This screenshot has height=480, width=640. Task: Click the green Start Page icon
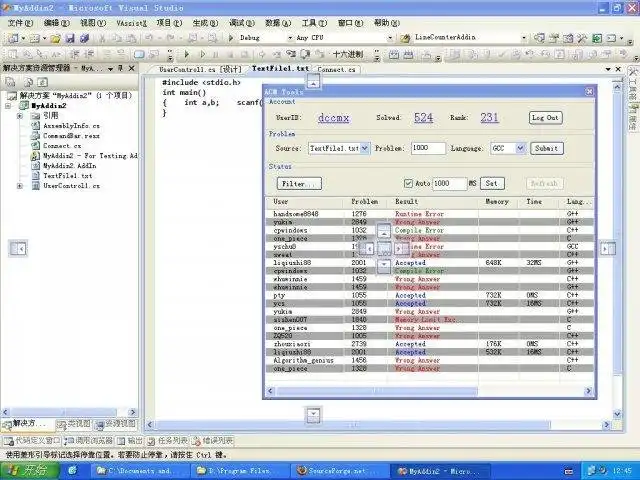[x=597, y=38]
